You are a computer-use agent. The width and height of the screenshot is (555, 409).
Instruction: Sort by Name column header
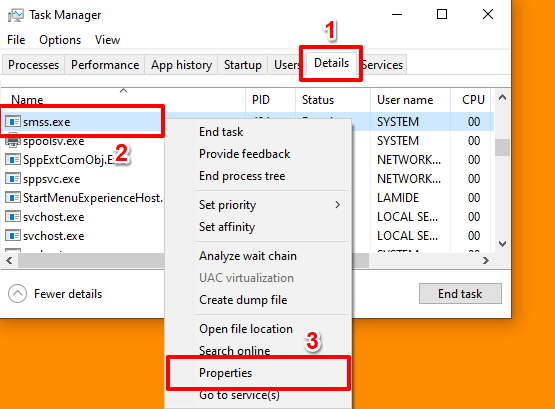click(x=27, y=100)
